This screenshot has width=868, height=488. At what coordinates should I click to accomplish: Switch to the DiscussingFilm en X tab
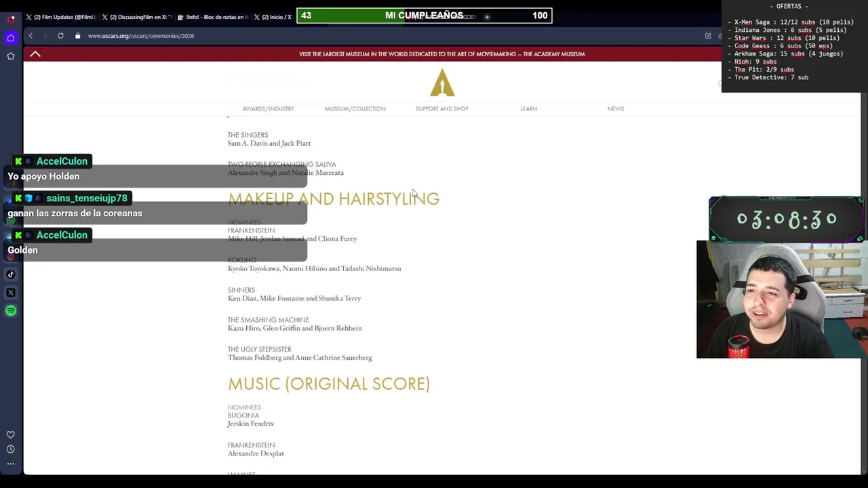(x=137, y=17)
